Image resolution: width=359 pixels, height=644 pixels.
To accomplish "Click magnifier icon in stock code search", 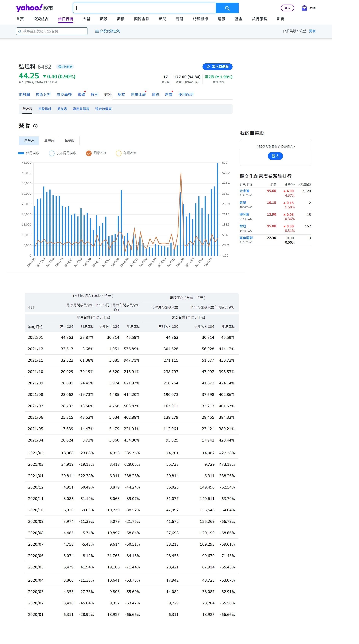I will tap(20, 32).
